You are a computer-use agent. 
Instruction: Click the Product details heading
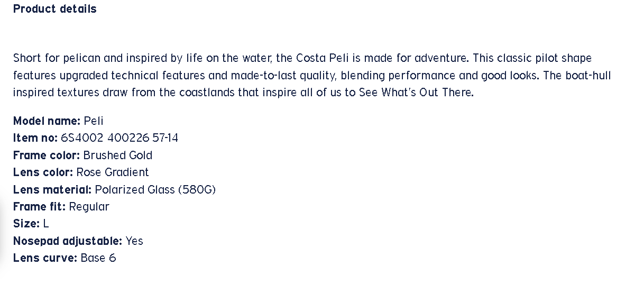[55, 9]
